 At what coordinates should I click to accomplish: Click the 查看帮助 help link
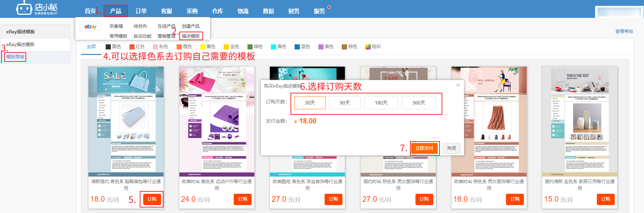click(624, 31)
